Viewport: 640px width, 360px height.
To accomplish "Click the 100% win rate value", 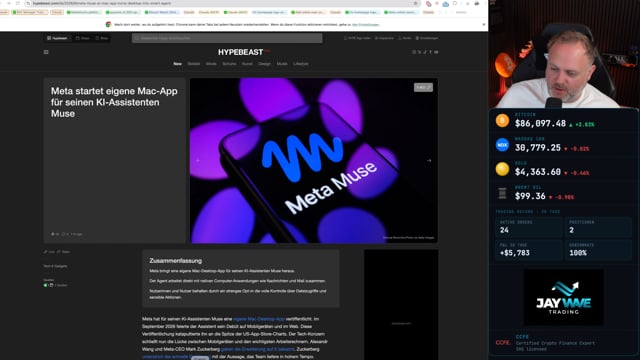I will coord(578,253).
